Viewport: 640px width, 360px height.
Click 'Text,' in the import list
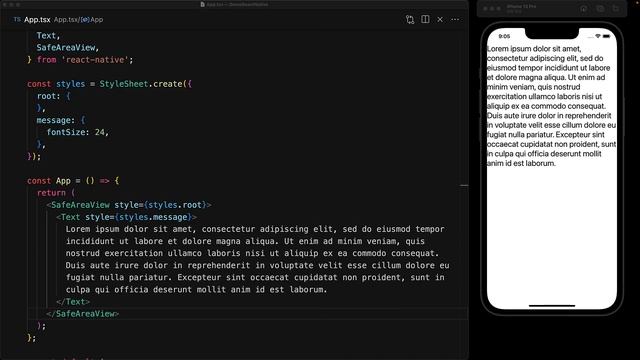48,36
